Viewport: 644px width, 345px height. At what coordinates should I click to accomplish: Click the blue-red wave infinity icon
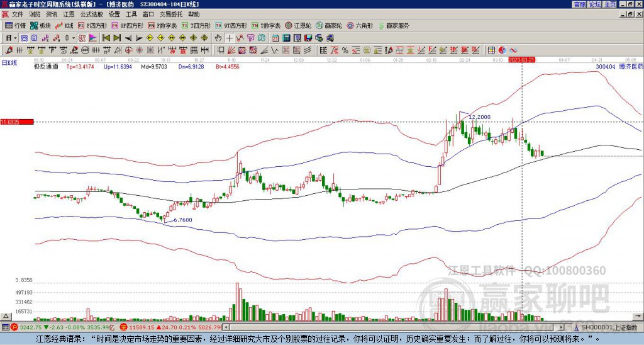513,50
